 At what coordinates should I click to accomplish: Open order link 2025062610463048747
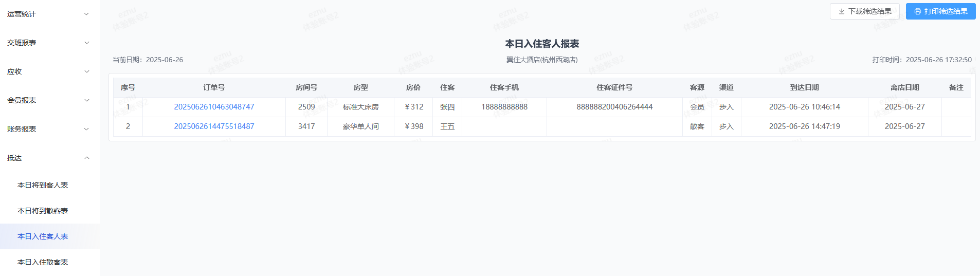(214, 107)
